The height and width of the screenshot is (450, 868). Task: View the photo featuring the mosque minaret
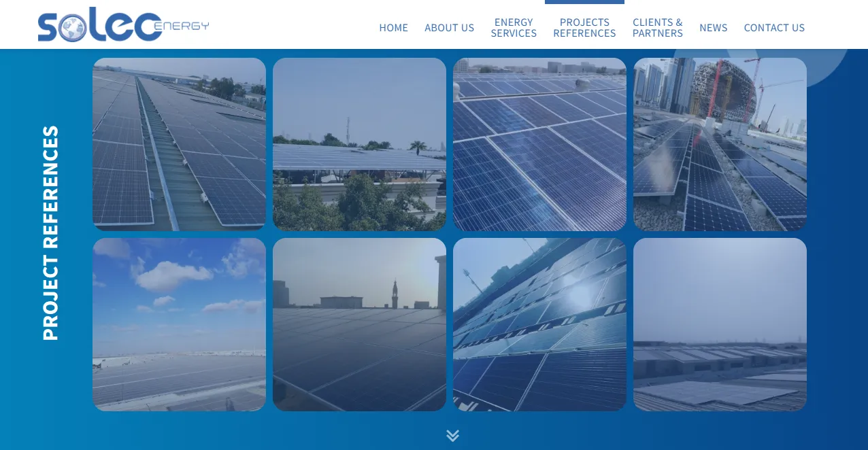point(359,324)
